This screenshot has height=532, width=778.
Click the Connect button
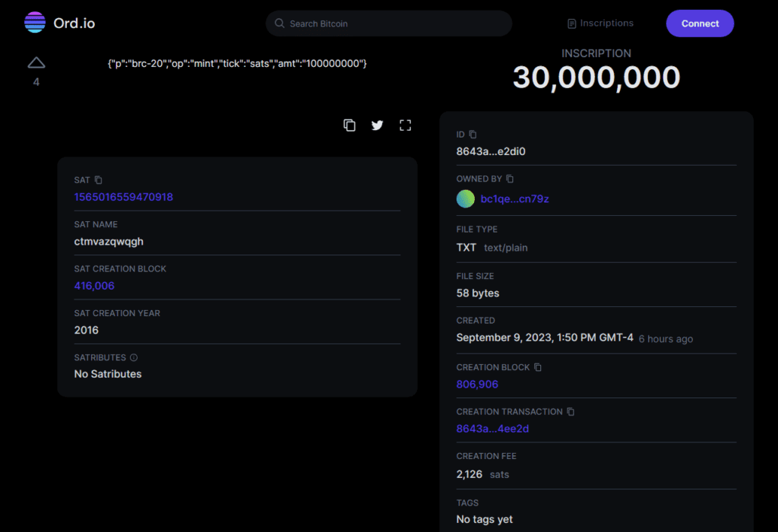(700, 24)
